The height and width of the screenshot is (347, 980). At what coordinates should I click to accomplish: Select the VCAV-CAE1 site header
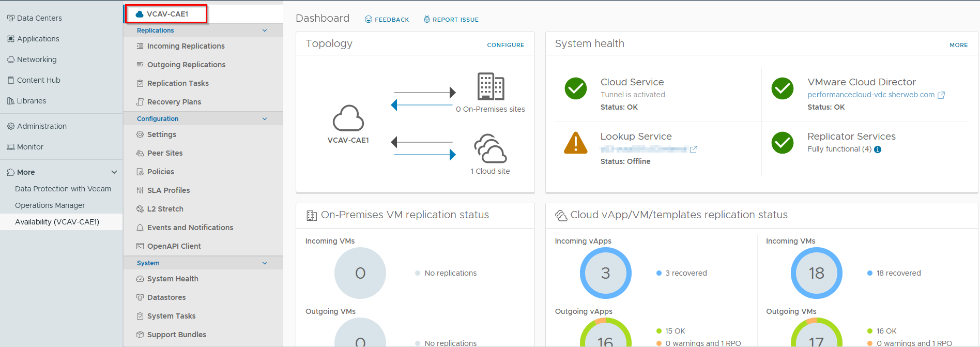click(166, 14)
